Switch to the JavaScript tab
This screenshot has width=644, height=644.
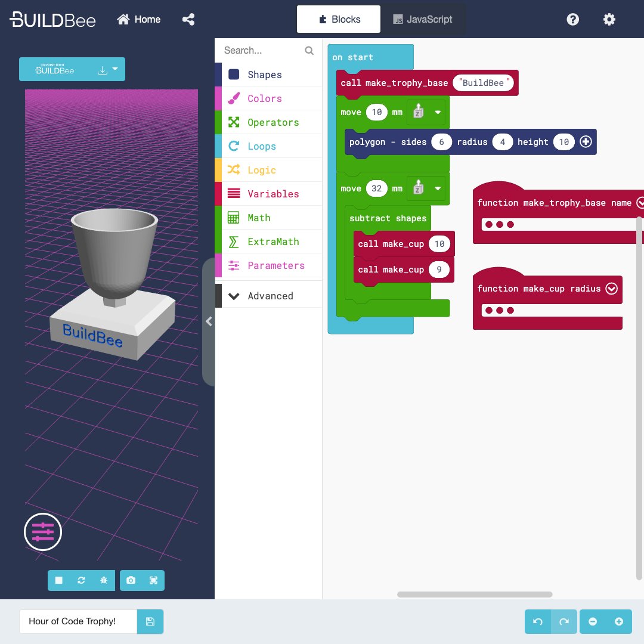[423, 19]
